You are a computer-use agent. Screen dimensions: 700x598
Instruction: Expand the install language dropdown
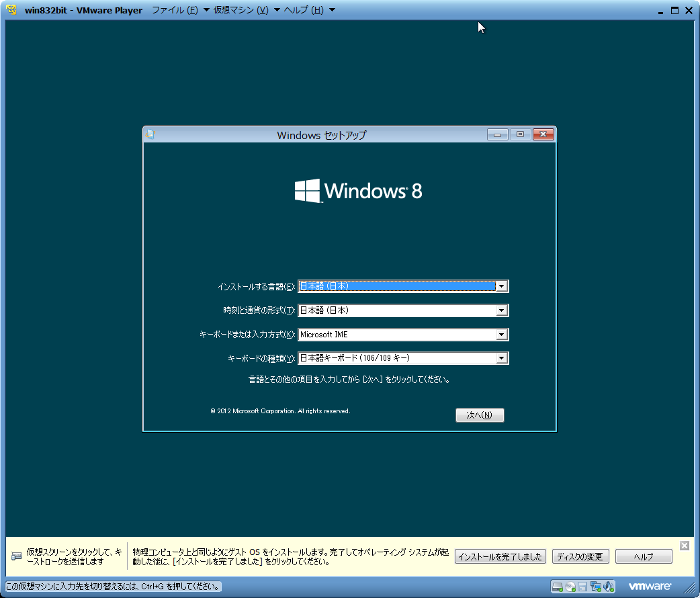pyautogui.click(x=502, y=286)
